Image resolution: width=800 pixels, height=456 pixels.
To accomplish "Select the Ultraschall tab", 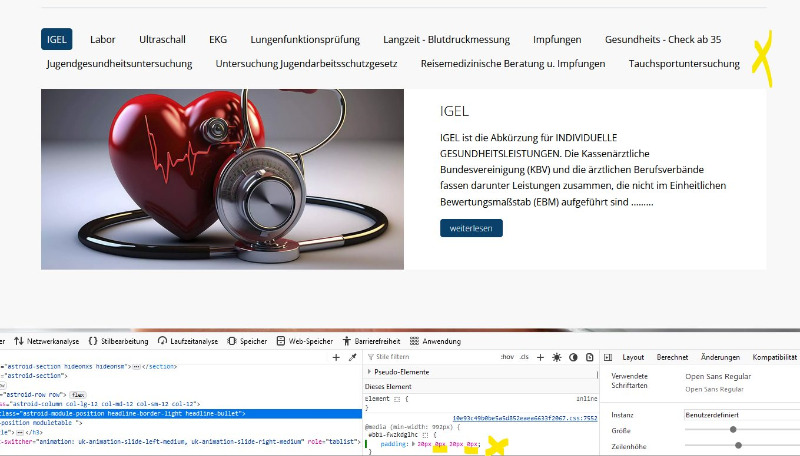I will pyautogui.click(x=162, y=39).
